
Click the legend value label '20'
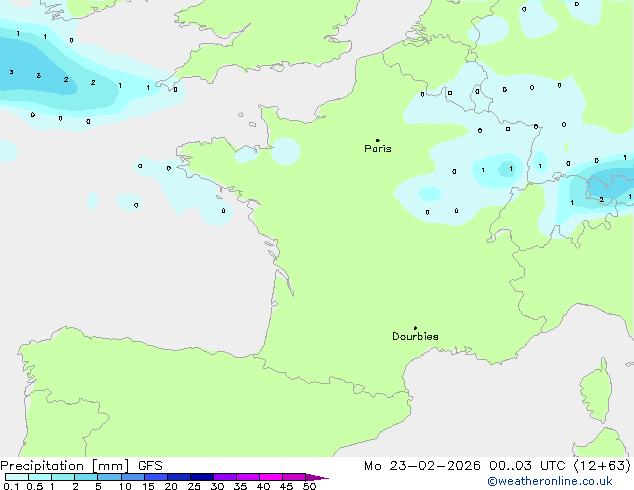coord(171,486)
